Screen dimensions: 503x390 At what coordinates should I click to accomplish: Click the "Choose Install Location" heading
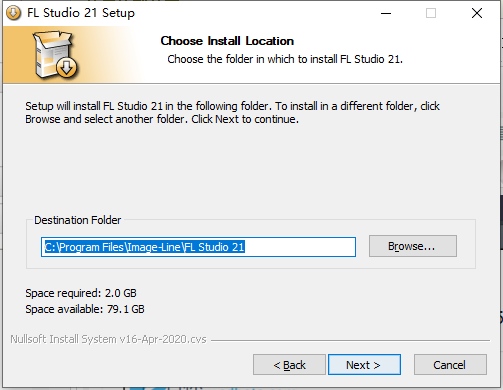[227, 41]
